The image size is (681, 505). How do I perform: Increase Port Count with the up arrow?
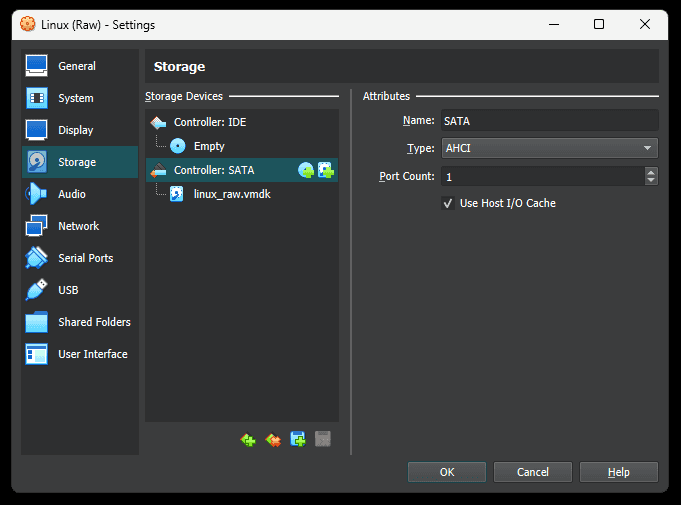(x=651, y=172)
